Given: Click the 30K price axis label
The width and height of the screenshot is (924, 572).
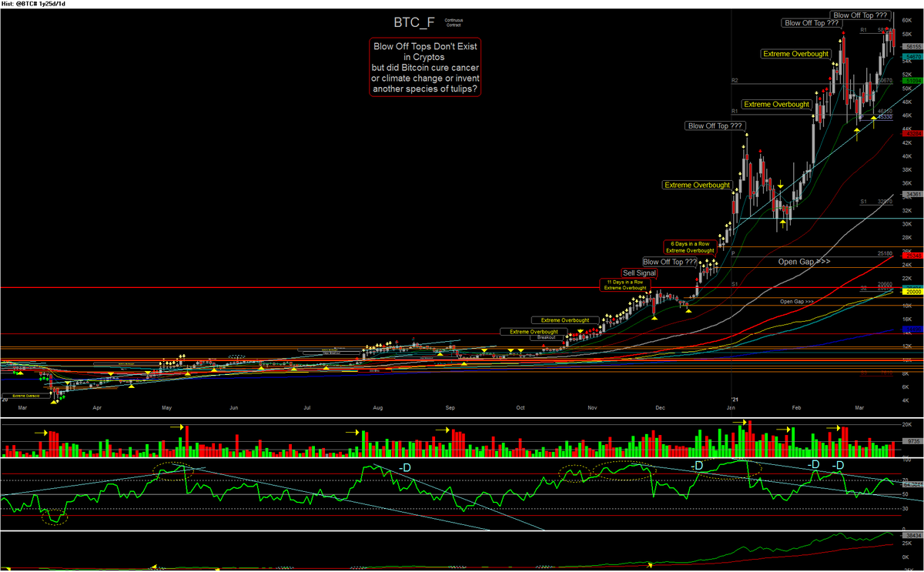Looking at the screenshot, I should (x=908, y=223).
